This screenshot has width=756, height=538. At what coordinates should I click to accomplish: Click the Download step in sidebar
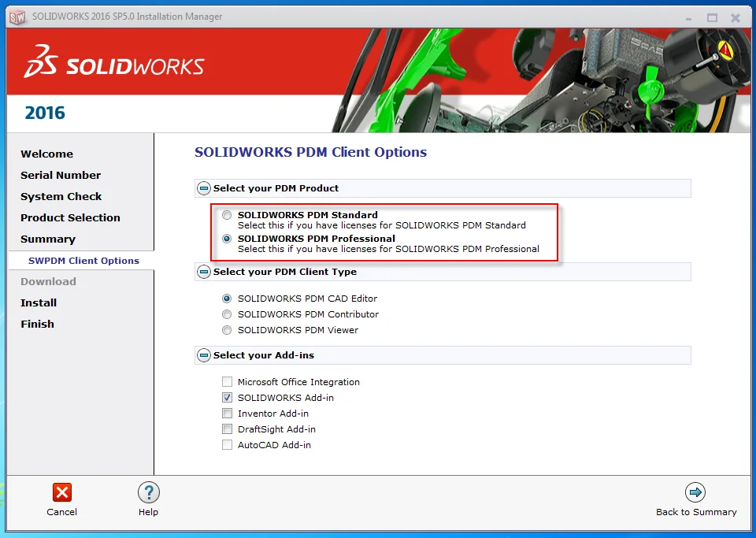point(48,281)
